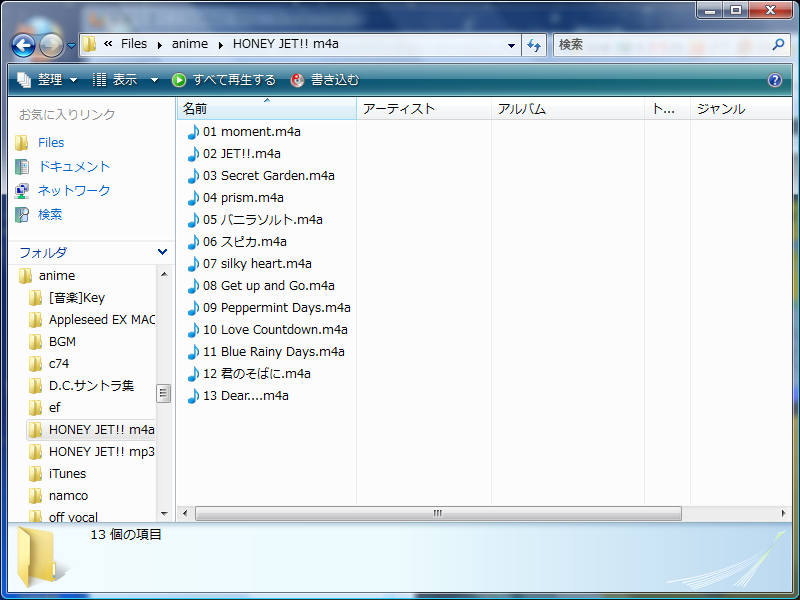
Task: Open the 表示 views button
Action: (x=115, y=80)
